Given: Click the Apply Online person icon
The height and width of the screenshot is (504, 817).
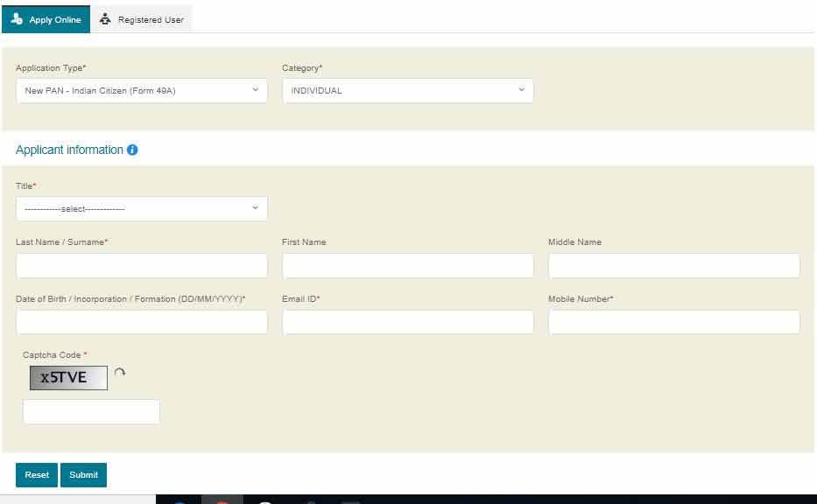Looking at the screenshot, I should coord(17,19).
